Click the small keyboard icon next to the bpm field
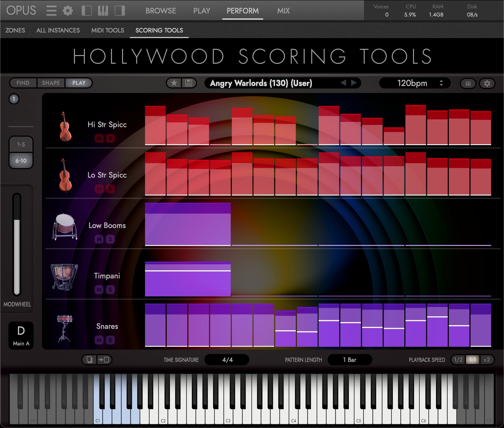 468,83
